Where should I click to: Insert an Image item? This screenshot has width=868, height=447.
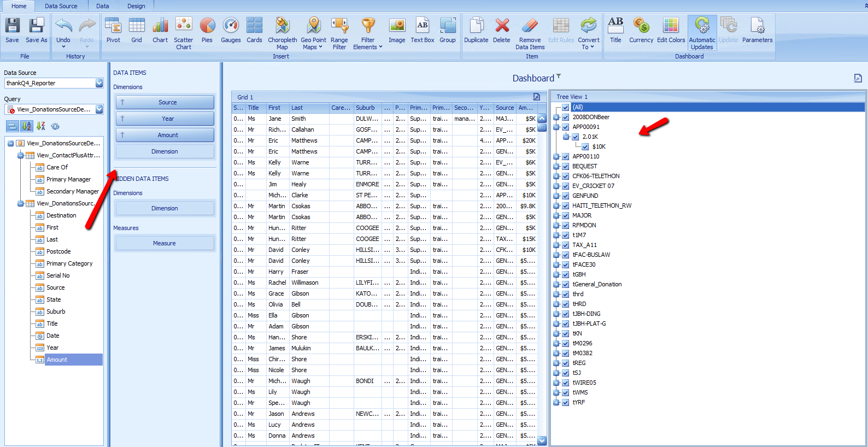(397, 31)
